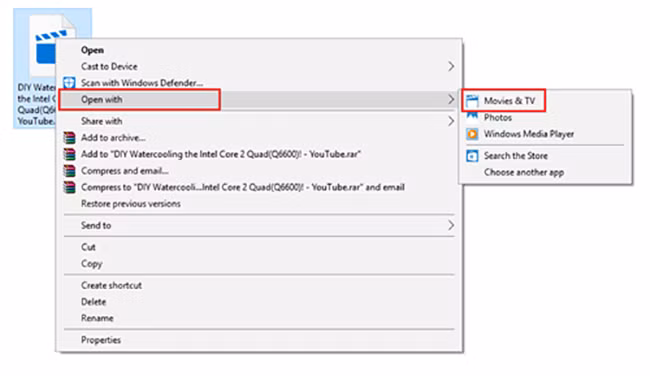The image size is (650, 376).
Task: Choose Create shortcut
Action: (x=111, y=285)
